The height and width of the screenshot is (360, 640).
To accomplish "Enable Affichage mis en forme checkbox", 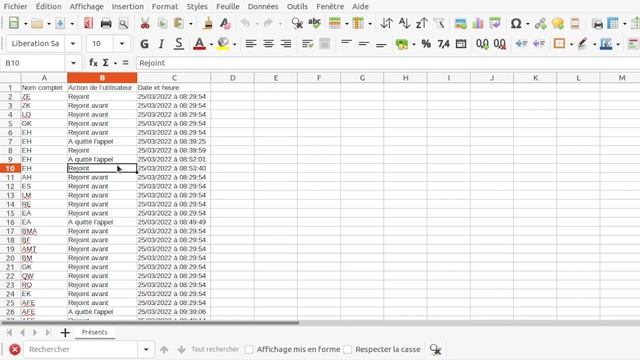I will [249, 349].
